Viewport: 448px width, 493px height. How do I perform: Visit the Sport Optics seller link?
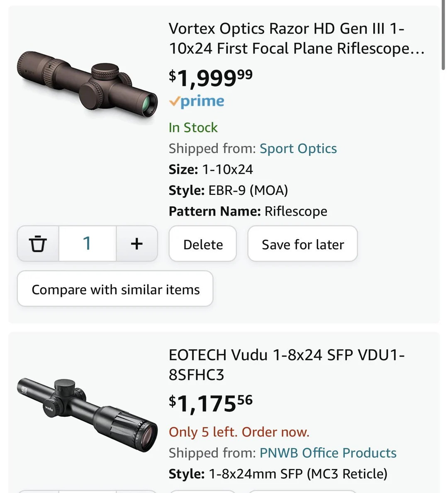pos(298,148)
